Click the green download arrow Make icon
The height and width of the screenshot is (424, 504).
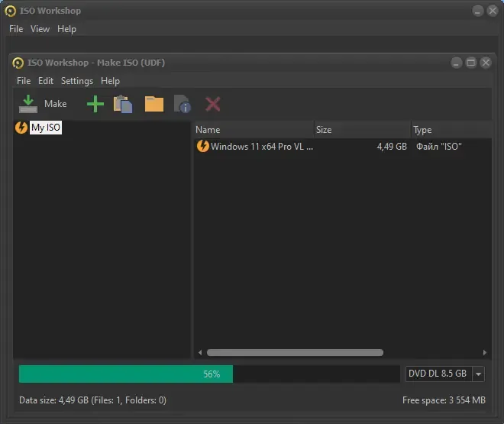point(28,104)
